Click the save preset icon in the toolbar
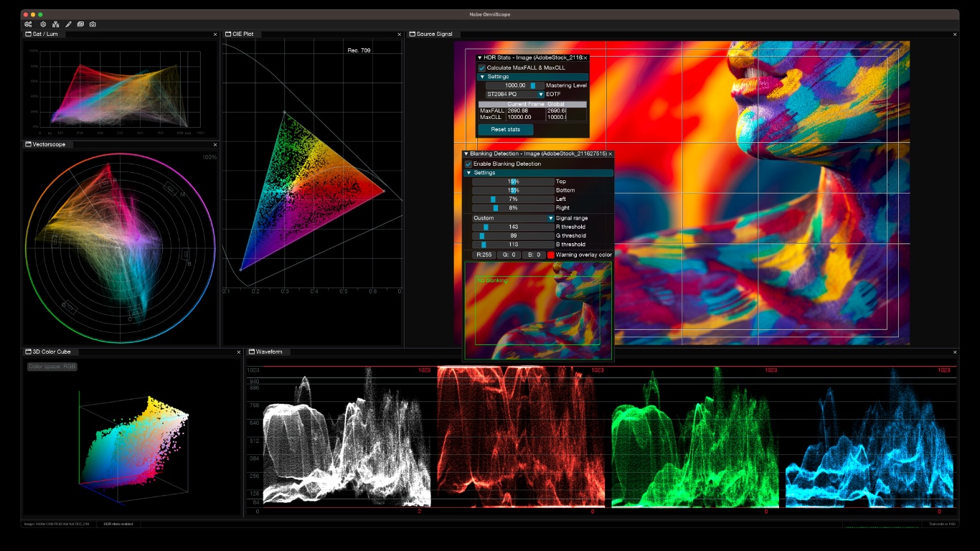Screen dimensions: 980x551 pyautogui.click(x=80, y=24)
